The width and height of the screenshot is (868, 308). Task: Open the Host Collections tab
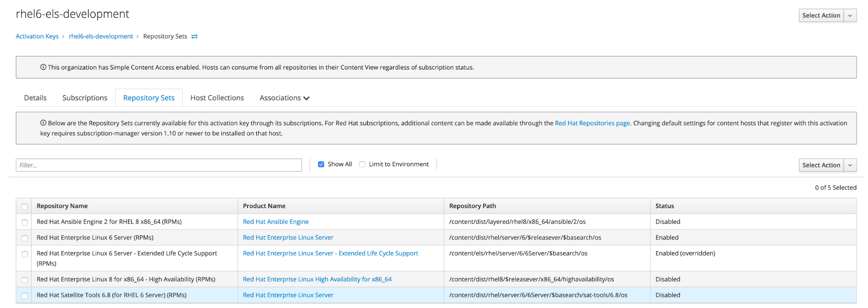coord(217,98)
